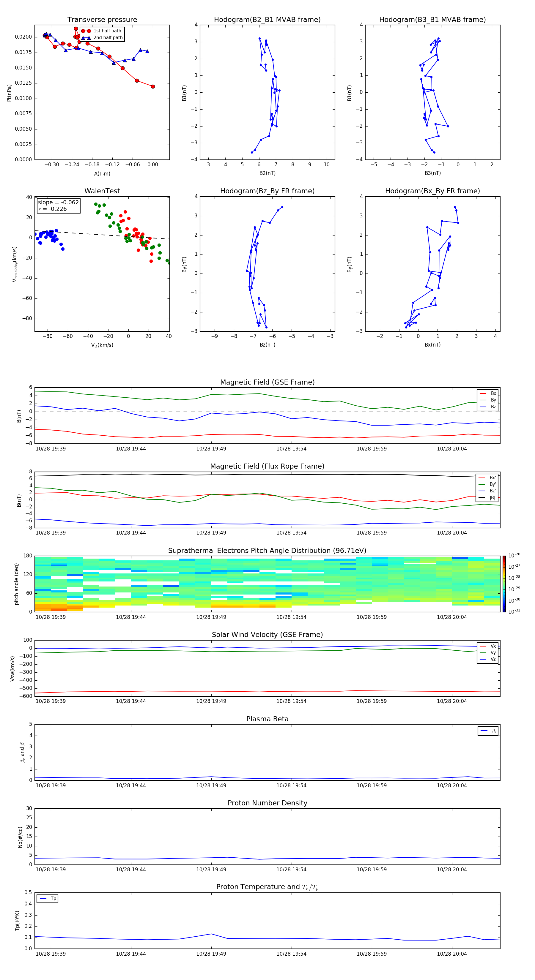Click the Solar Wind Velocity (GSE Frame) title
This screenshot has width=535, height=980.
(x=267, y=635)
